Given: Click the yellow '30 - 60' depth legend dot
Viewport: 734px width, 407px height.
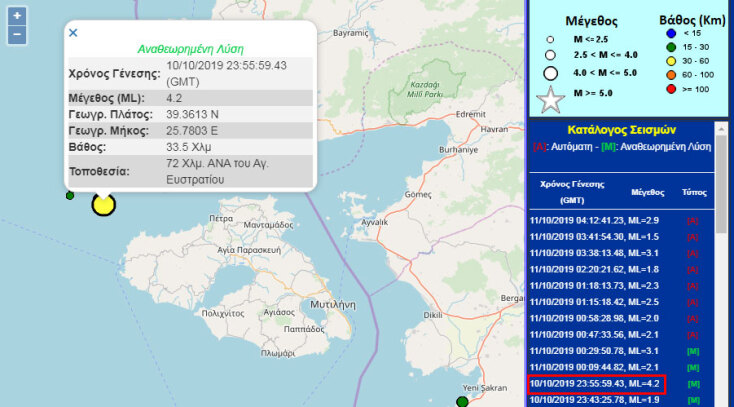Looking at the screenshot, I should coord(671,61).
